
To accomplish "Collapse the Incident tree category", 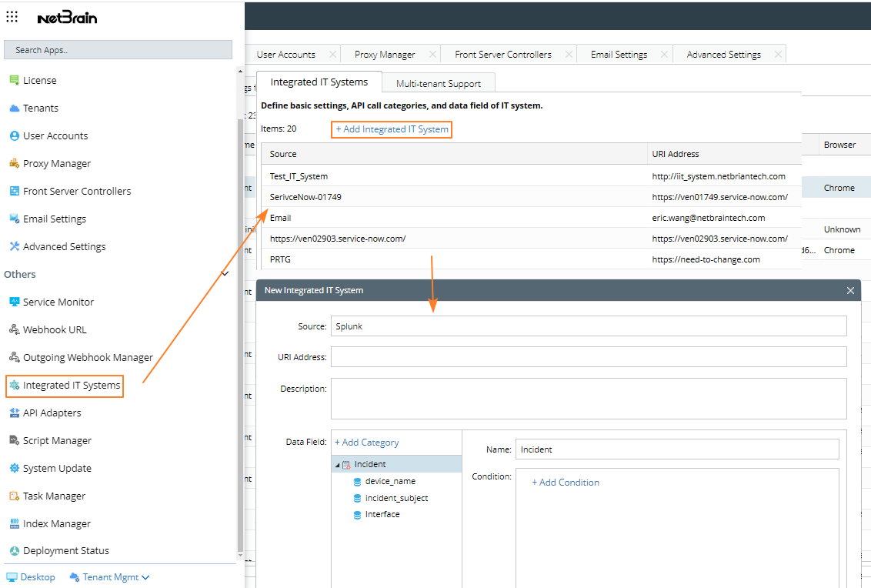I will coord(337,465).
